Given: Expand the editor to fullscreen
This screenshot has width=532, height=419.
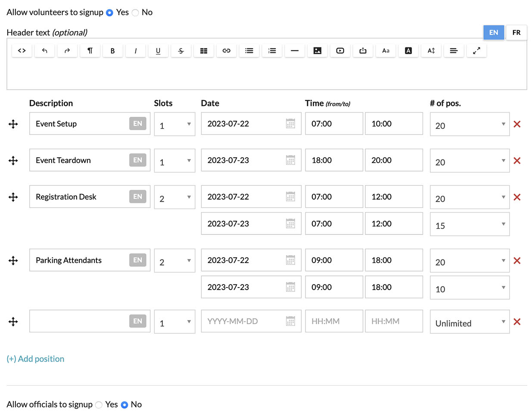Looking at the screenshot, I should click(x=476, y=51).
